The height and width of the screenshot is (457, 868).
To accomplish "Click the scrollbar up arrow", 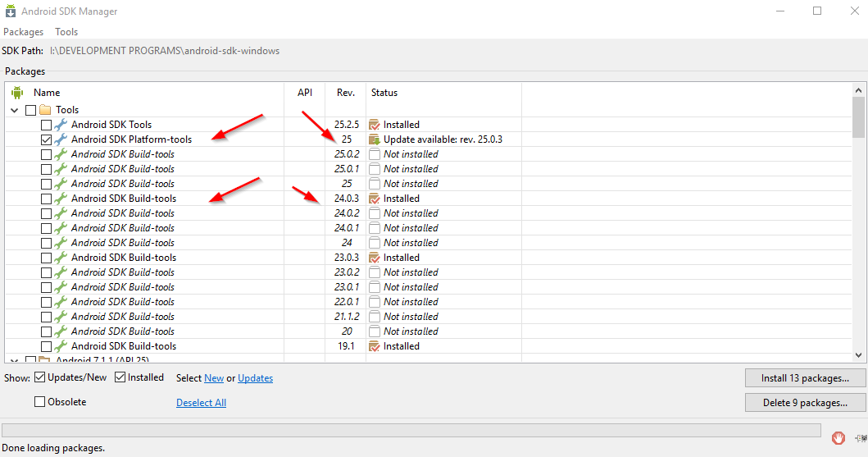I will [859, 90].
